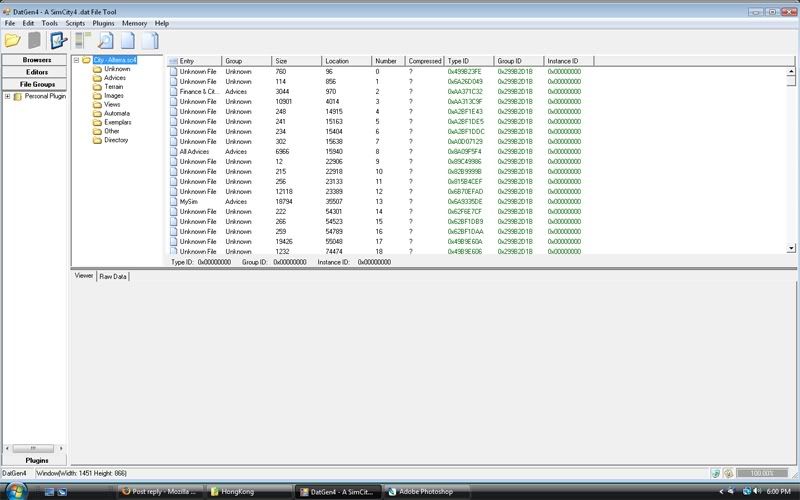This screenshot has height=500, width=800.
Task: Select the Automata folder in tree
Action: (x=117, y=113)
